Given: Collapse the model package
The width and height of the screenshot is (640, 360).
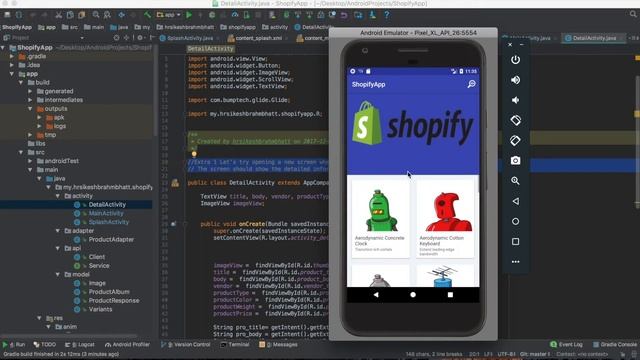Looking at the screenshot, I should (x=58, y=274).
